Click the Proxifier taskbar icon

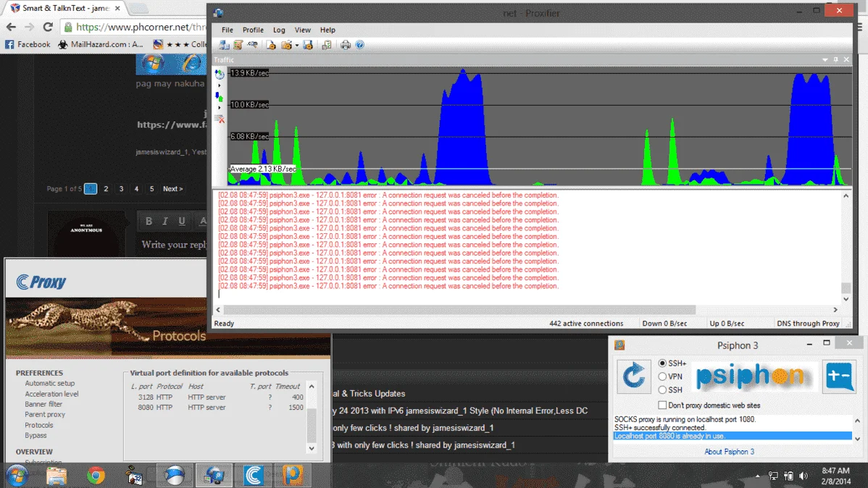point(214,475)
